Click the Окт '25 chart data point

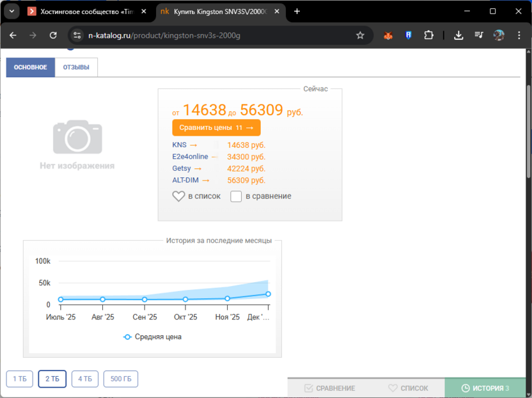185,299
